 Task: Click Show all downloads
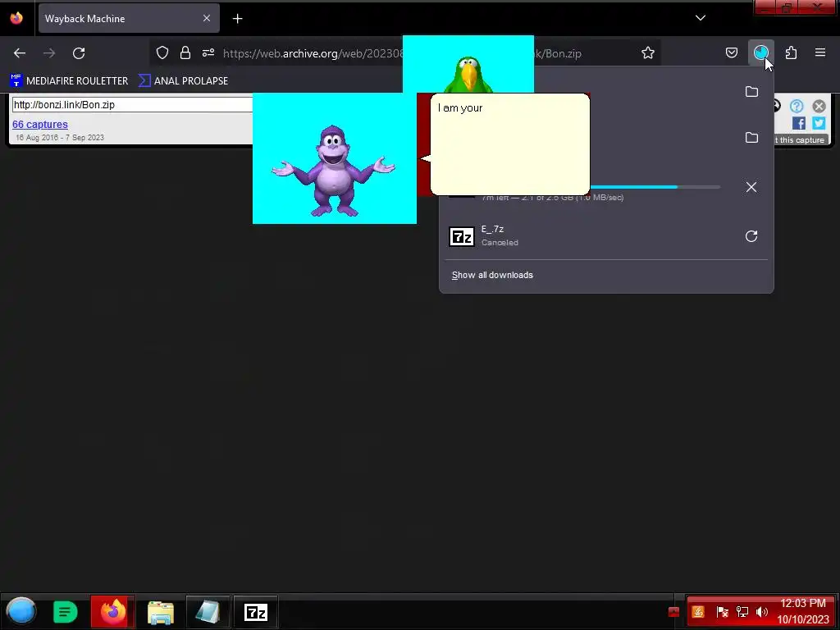pyautogui.click(x=492, y=275)
